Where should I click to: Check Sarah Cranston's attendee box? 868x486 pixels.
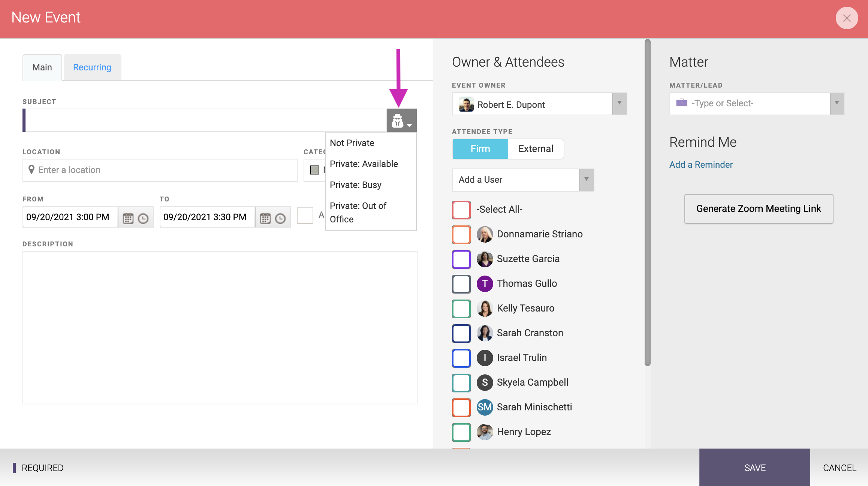[x=461, y=333]
